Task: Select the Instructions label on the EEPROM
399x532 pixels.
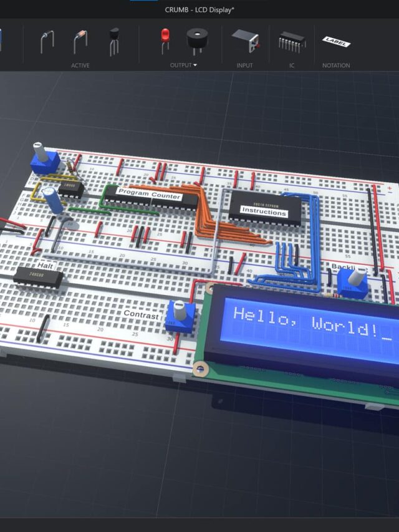Action: pyautogui.click(x=264, y=211)
